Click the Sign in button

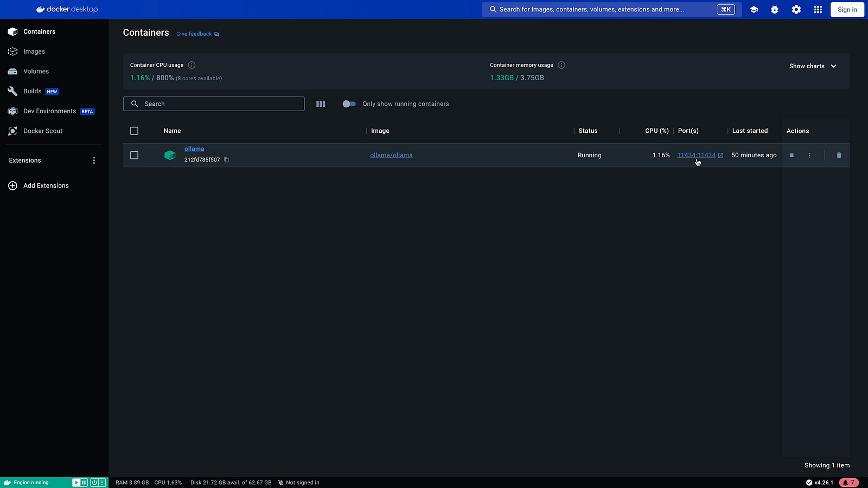pyautogui.click(x=847, y=10)
